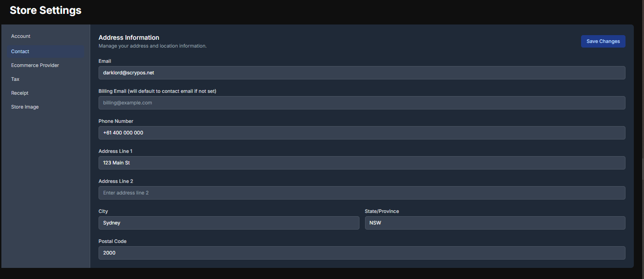The image size is (644, 279).
Task: Switch to the Receipt section
Action: pos(20,93)
